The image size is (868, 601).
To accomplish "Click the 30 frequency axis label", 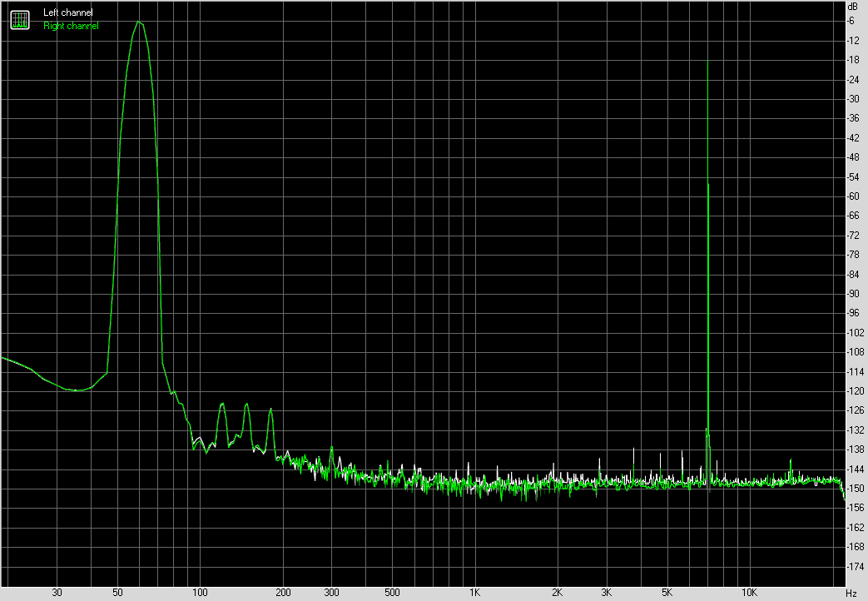I will (57, 593).
